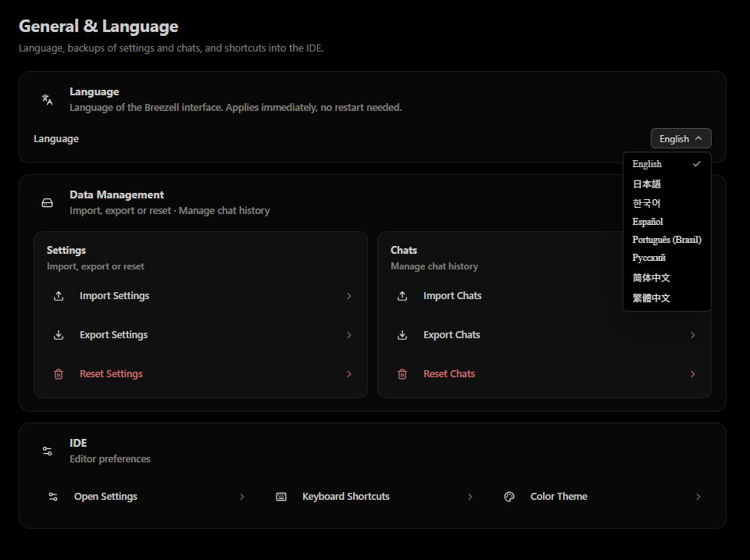Click Reset Chats

pyautogui.click(x=545, y=374)
